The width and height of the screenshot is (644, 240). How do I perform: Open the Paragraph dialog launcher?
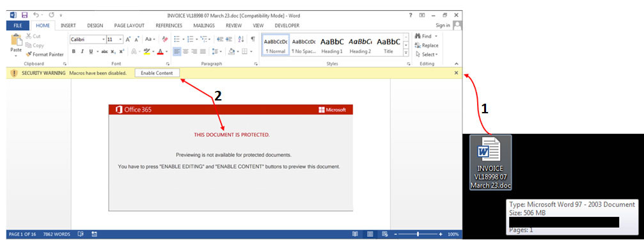coord(256,64)
